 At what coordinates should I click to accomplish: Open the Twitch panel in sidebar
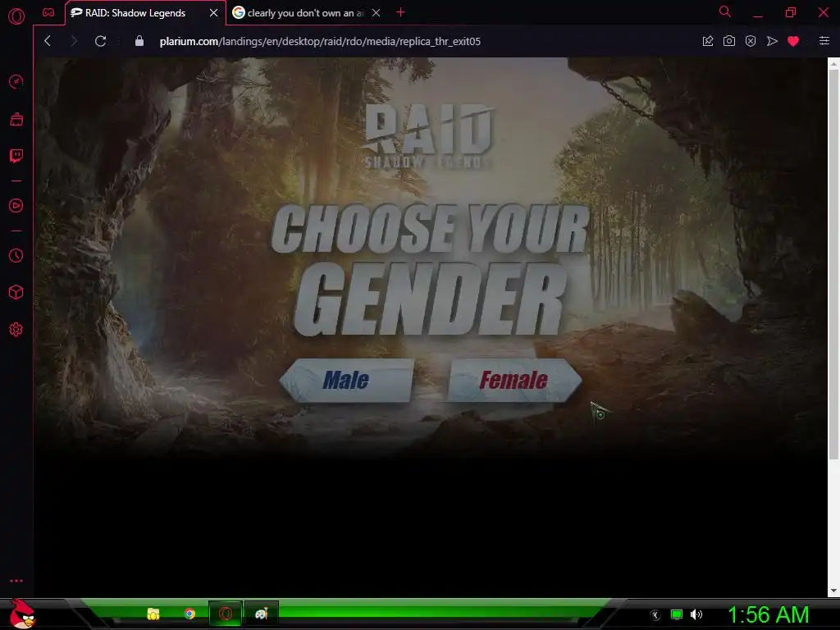pos(16,156)
